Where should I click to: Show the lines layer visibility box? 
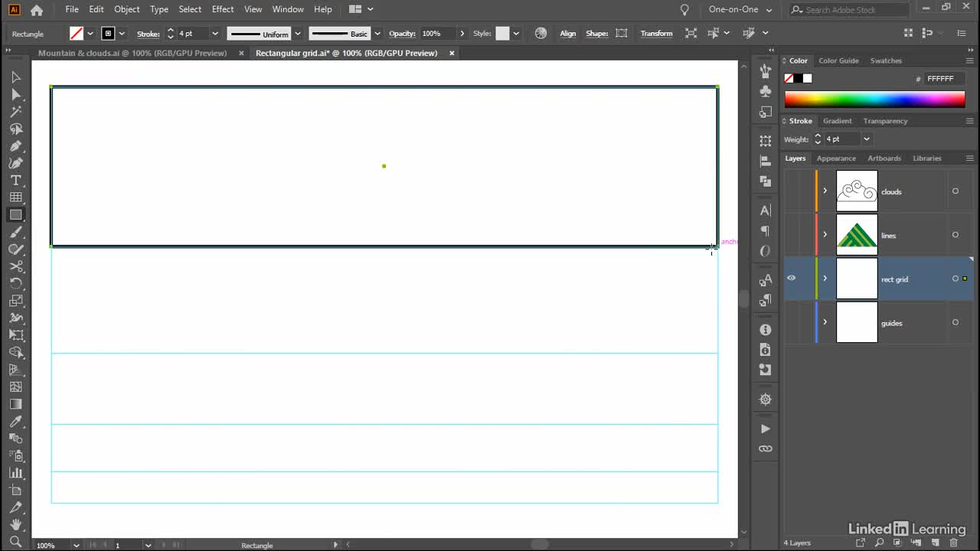[x=791, y=235]
